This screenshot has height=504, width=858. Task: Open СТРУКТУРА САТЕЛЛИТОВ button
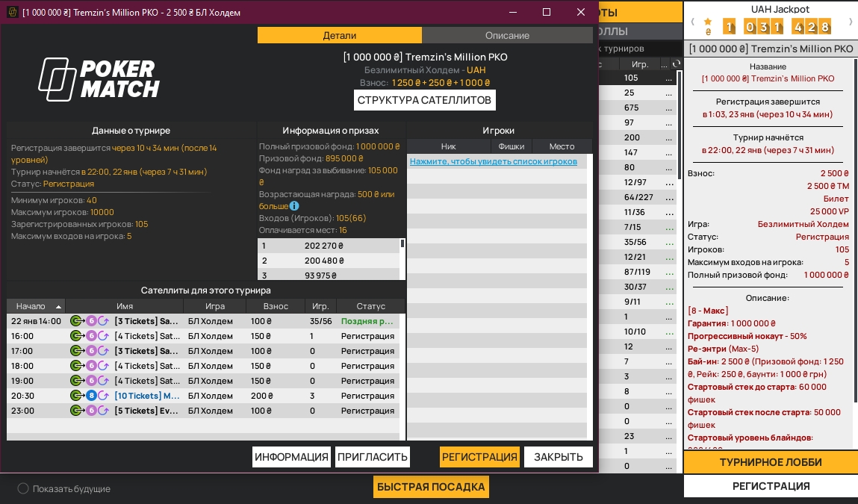pyautogui.click(x=424, y=100)
